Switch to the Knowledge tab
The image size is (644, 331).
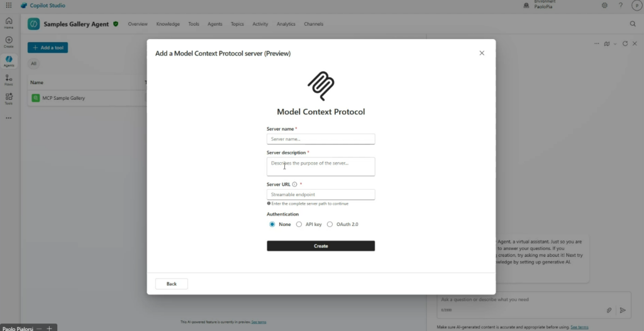(168, 24)
